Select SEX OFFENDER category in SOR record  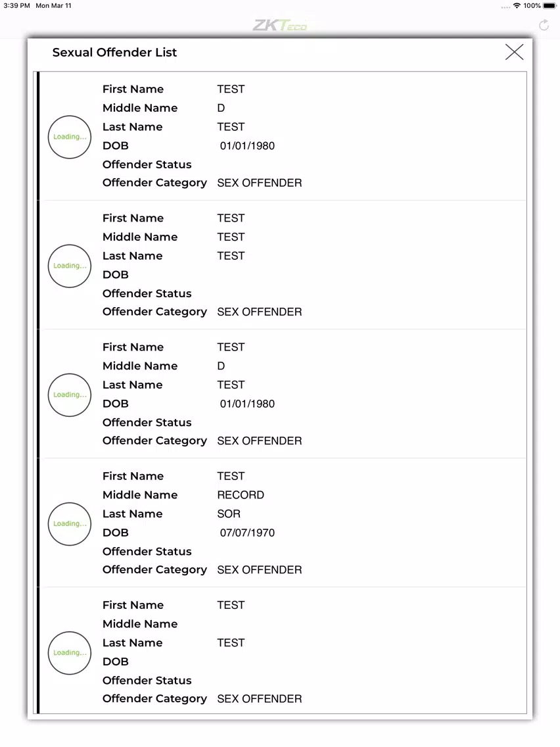(x=260, y=569)
